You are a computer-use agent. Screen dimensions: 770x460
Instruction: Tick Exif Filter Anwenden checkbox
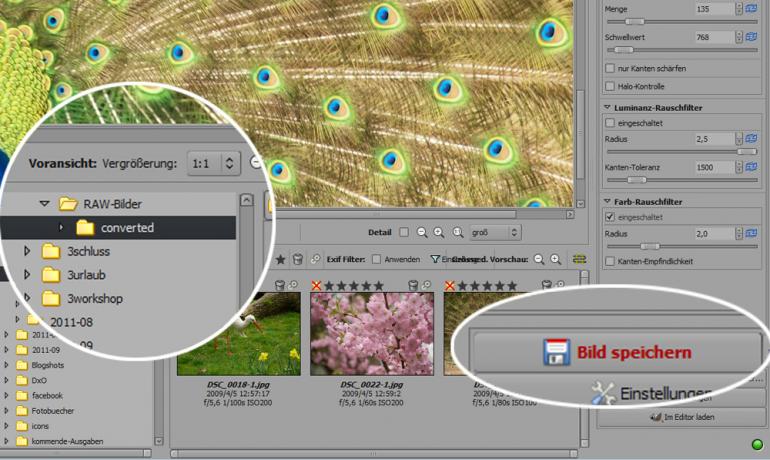pos(376,259)
